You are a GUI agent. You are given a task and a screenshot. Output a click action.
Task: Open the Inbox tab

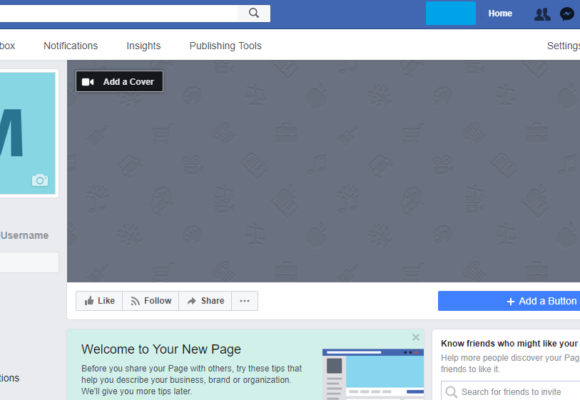[x=7, y=46]
